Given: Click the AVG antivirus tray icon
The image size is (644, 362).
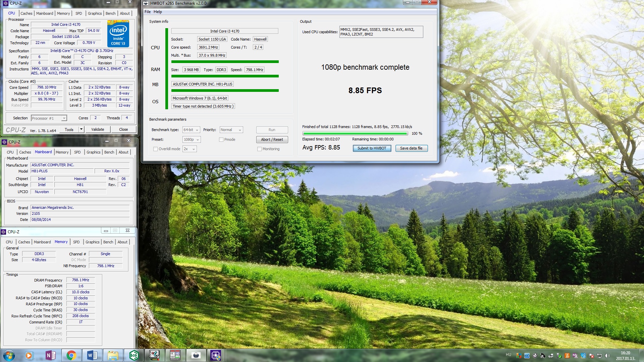Looking at the screenshot, I should (519, 356).
